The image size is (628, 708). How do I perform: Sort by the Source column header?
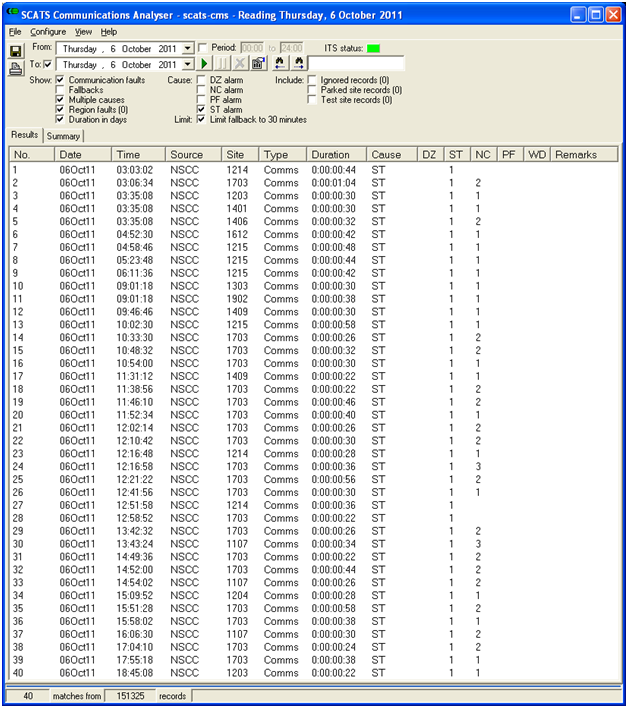(x=194, y=155)
